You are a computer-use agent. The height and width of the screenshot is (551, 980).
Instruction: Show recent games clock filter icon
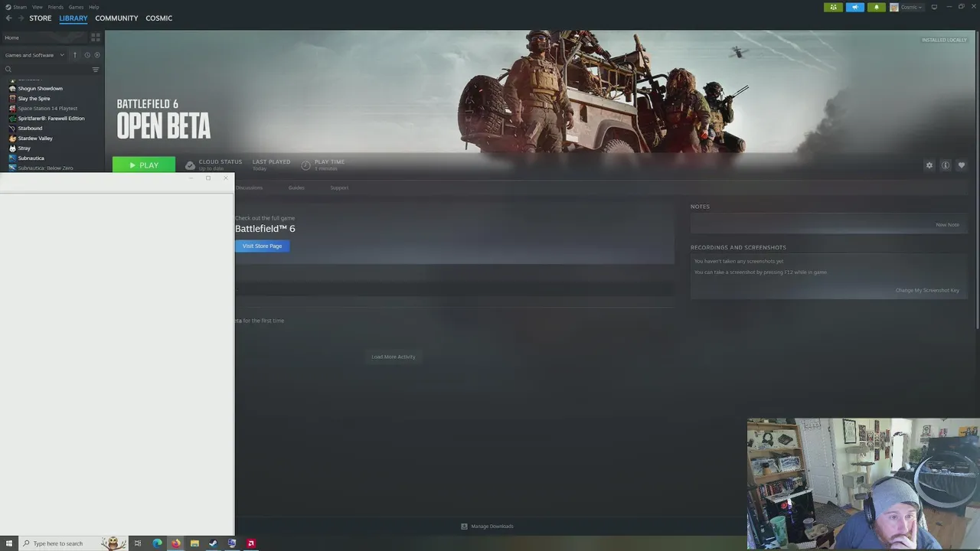point(87,55)
